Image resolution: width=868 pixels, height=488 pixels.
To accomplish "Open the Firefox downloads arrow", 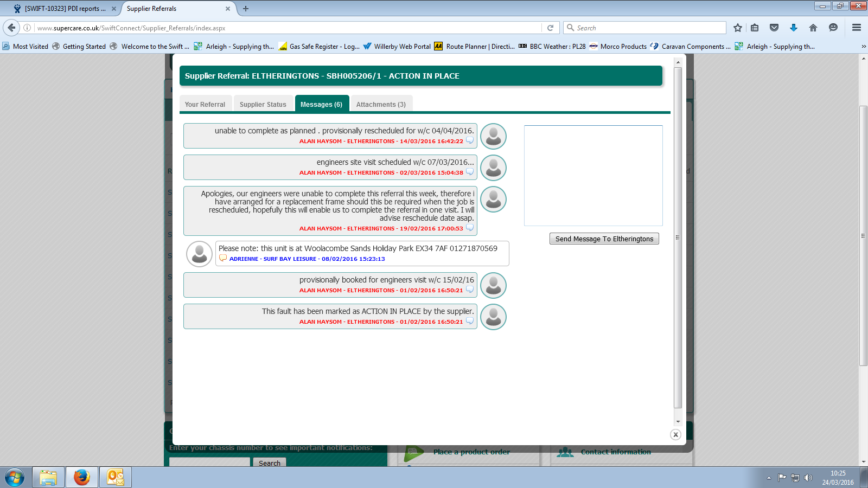I will tap(794, 28).
